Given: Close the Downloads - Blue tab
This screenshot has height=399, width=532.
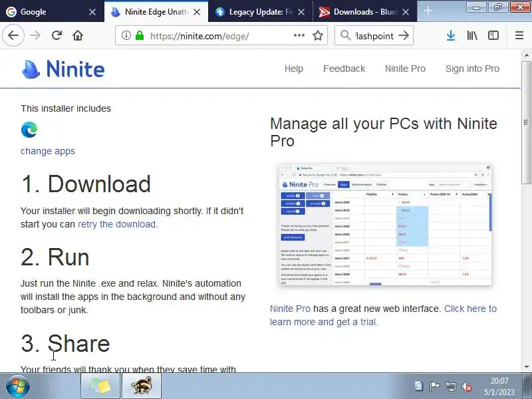Looking at the screenshot, I should pyautogui.click(x=406, y=12).
